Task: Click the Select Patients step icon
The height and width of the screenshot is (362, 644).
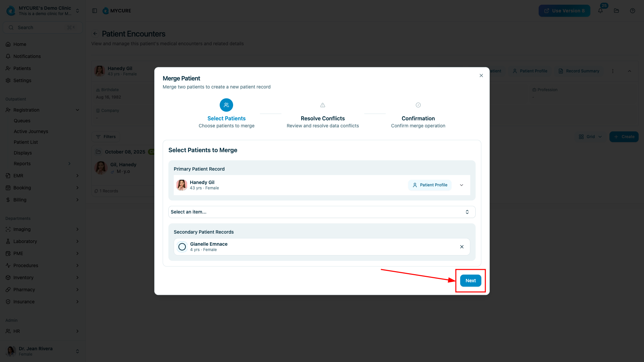Action: [226, 105]
